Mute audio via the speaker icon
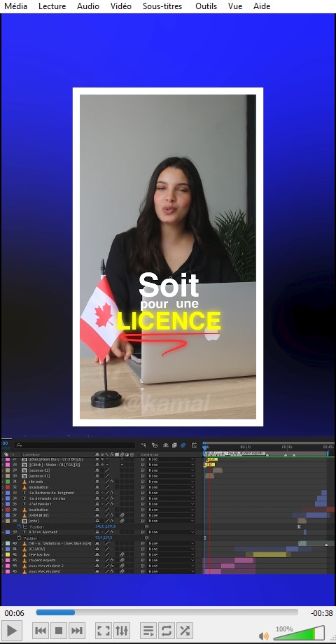The height and width of the screenshot is (644, 336). tap(264, 636)
